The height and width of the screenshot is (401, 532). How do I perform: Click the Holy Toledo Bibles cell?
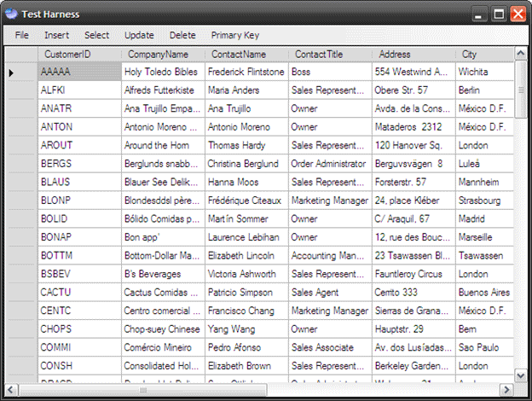[x=163, y=72]
